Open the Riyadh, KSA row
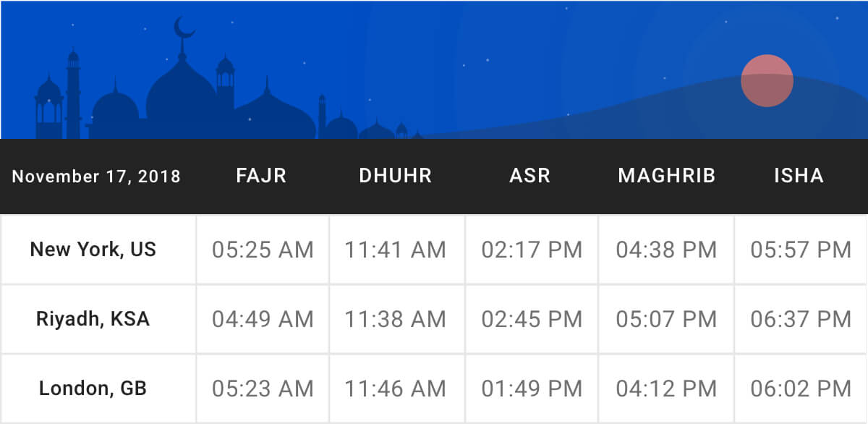The height and width of the screenshot is (424, 868). pyautogui.click(x=434, y=319)
